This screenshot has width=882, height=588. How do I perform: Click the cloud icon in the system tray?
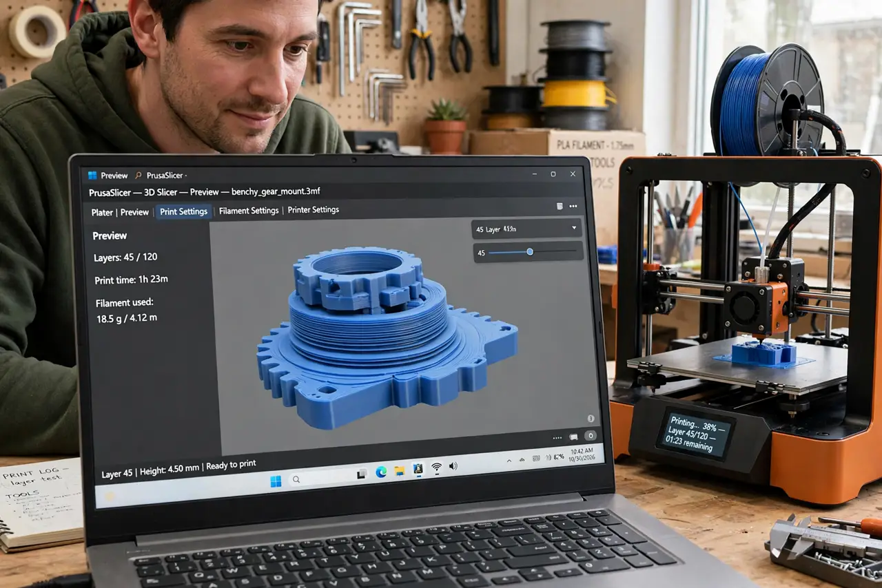[x=522, y=459]
